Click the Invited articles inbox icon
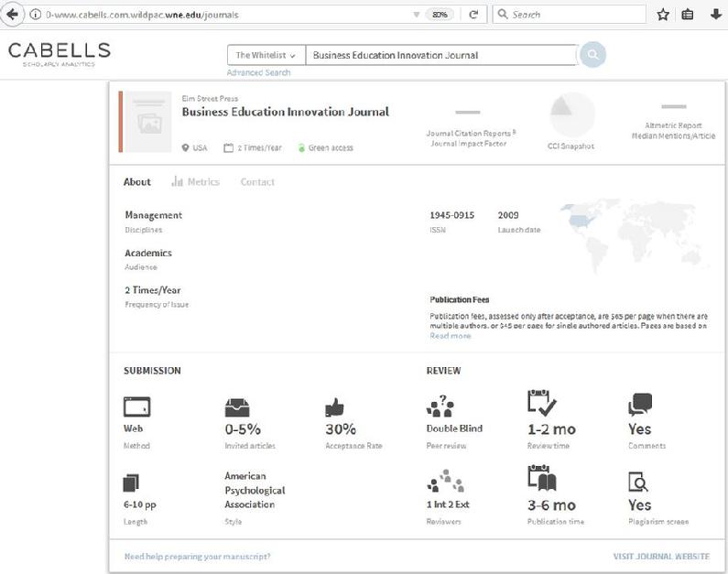This screenshot has height=574, width=728. [x=237, y=407]
